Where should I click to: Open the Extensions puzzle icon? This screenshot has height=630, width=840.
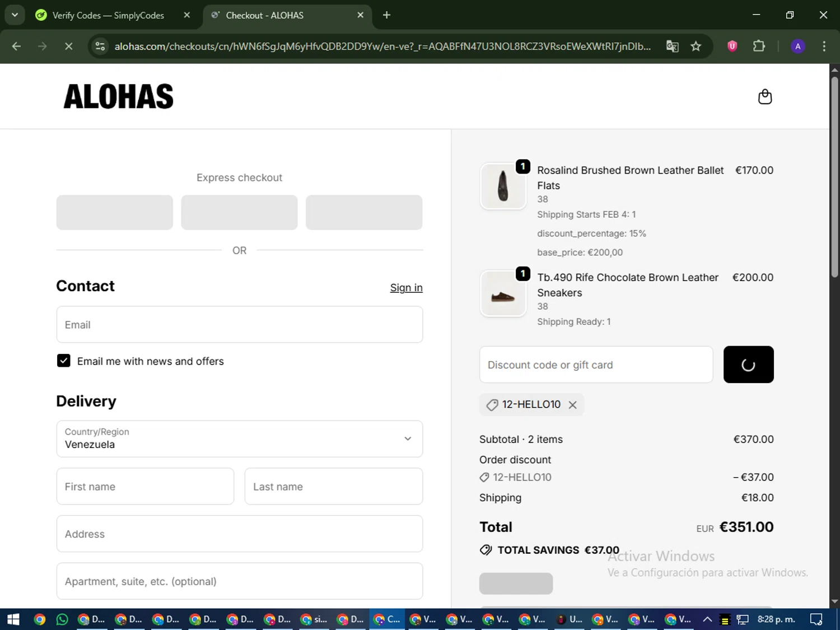tap(759, 46)
